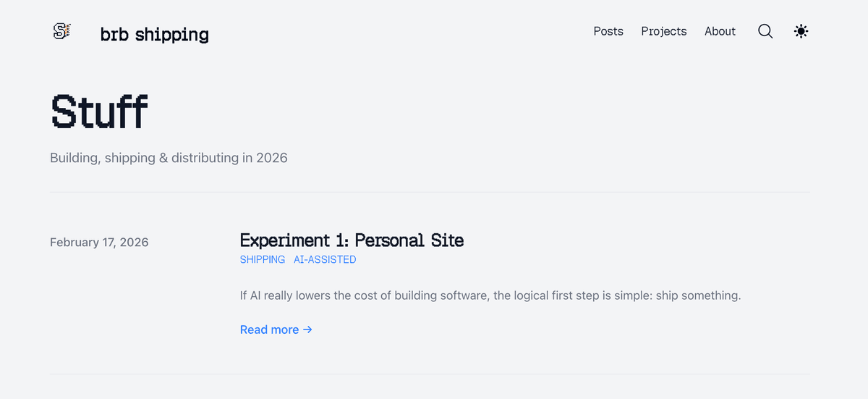Viewport: 868px width, 399px height.
Task: Filter by the SHIPPING tag
Action: pyautogui.click(x=262, y=259)
